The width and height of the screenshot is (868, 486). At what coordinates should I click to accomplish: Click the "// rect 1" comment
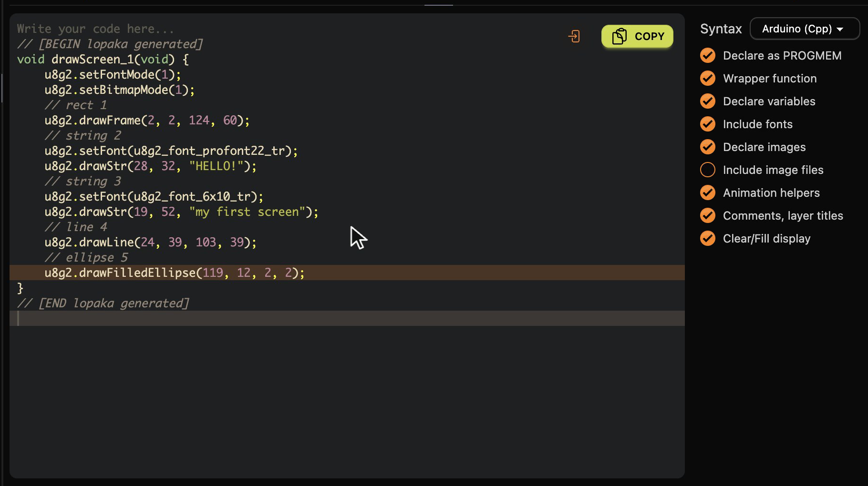75,105
